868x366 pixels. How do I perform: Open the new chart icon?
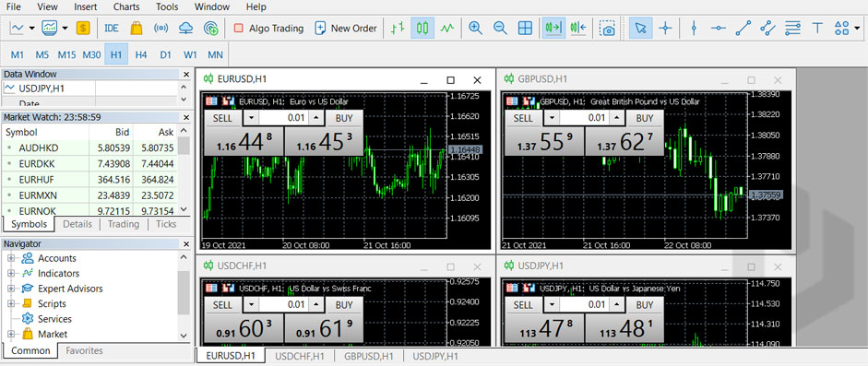[18, 28]
